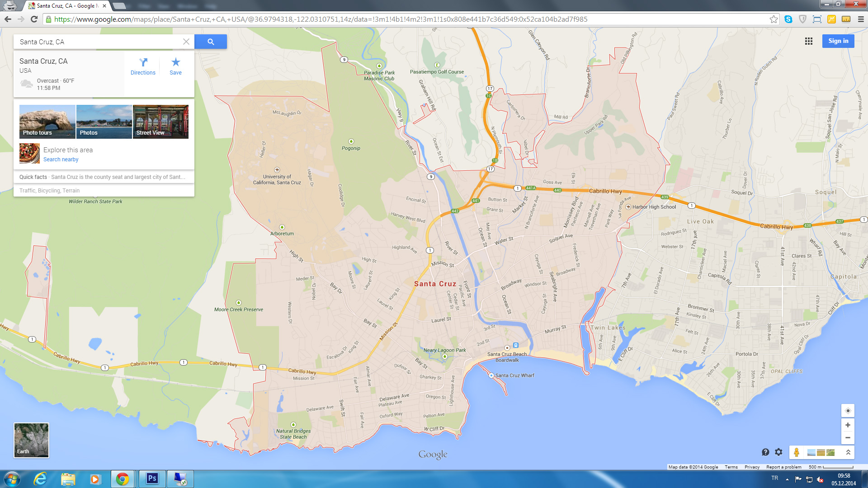Open the Google apps grid

[x=809, y=41]
